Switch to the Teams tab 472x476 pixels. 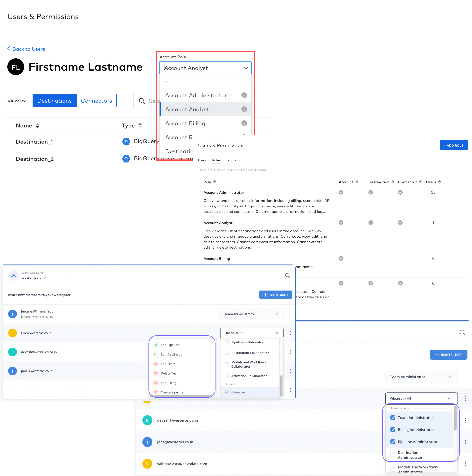pos(231,160)
